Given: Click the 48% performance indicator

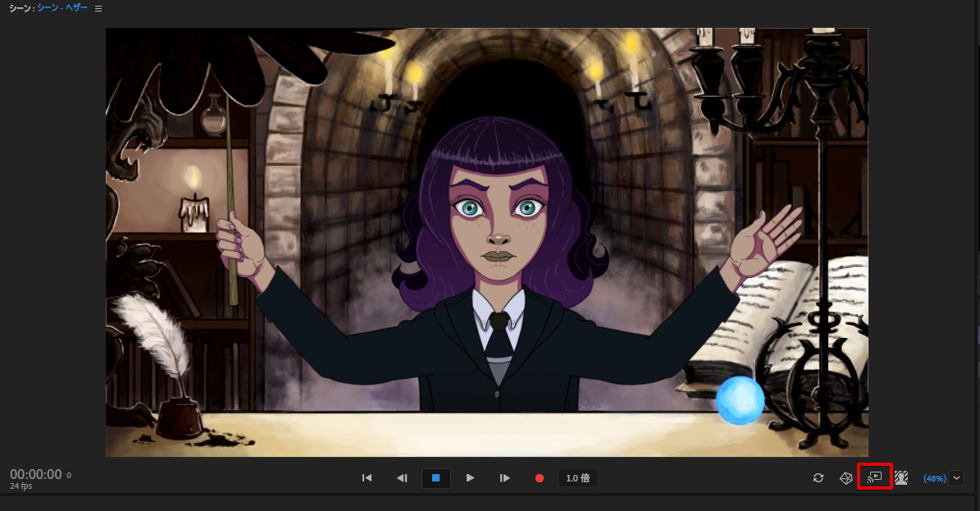Looking at the screenshot, I should click(x=936, y=477).
